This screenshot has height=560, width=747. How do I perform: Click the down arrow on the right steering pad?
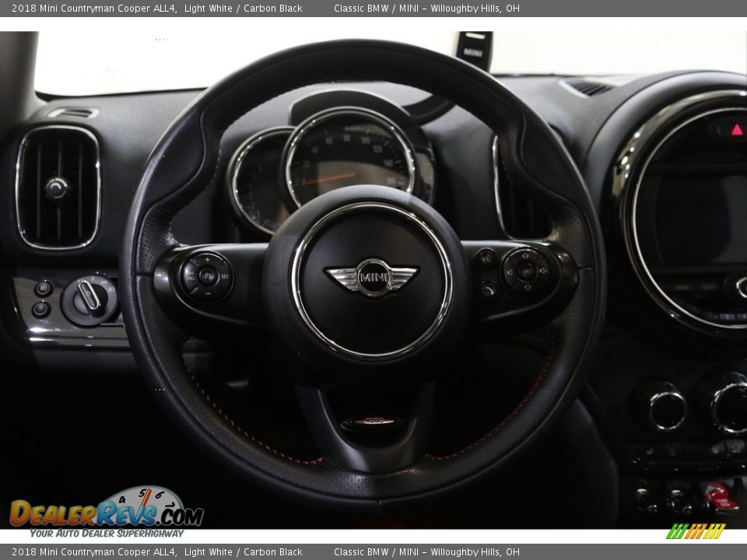pyautogui.click(x=527, y=288)
